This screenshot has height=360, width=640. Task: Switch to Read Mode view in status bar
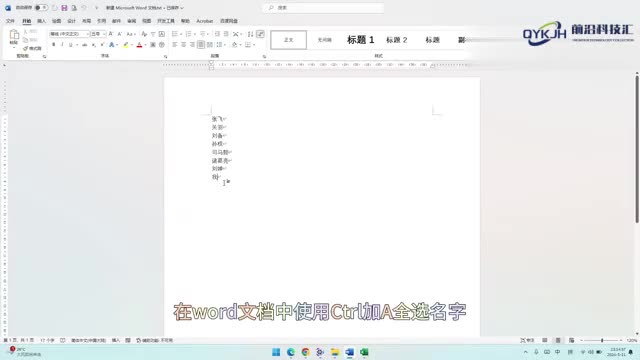coord(544,340)
